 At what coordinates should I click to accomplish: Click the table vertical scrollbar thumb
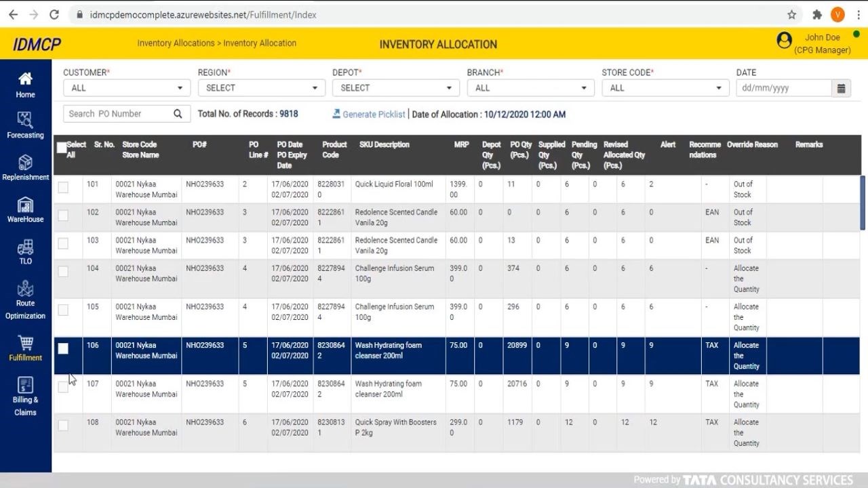[863, 203]
